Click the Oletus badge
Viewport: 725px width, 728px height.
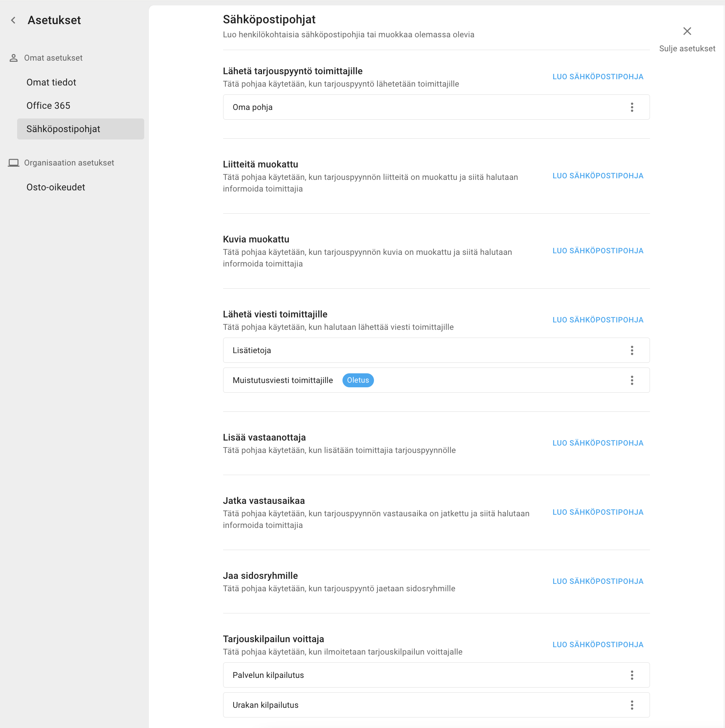point(358,380)
